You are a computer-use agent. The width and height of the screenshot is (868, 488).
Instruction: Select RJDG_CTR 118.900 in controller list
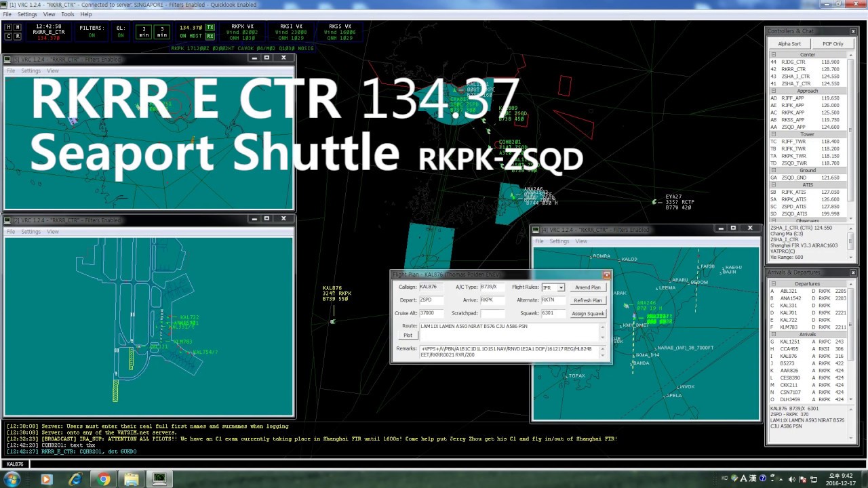point(808,62)
